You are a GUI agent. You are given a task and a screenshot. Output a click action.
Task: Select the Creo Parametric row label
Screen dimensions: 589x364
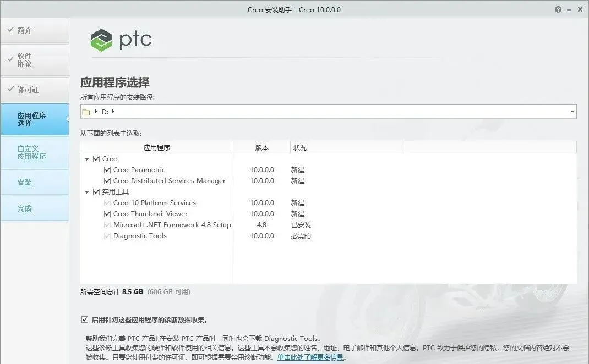pyautogui.click(x=139, y=169)
